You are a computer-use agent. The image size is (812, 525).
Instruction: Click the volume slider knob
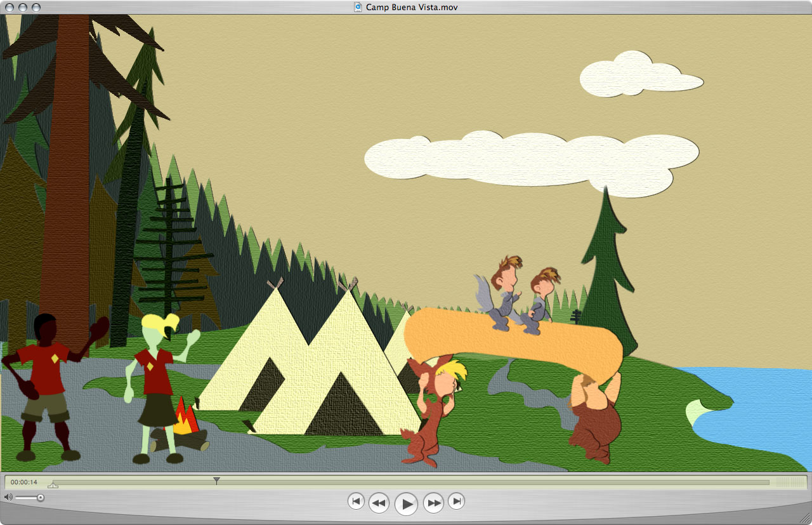[x=41, y=498]
